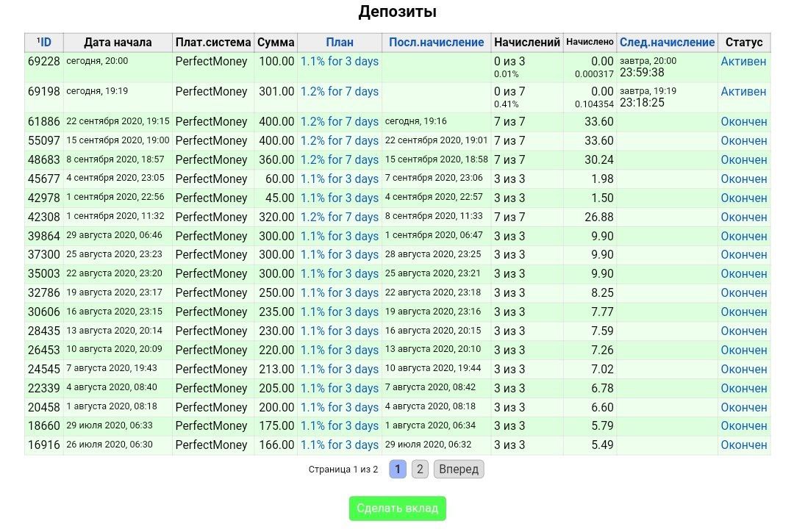This screenshot has width=794, height=532.
Task: Select the 301.00 amount cell
Action: tap(276, 92)
